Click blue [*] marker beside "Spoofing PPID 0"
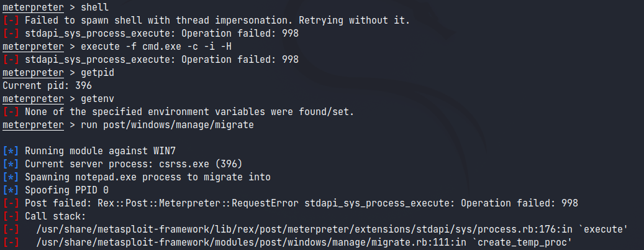The width and height of the screenshot is (644, 250). pos(11,190)
